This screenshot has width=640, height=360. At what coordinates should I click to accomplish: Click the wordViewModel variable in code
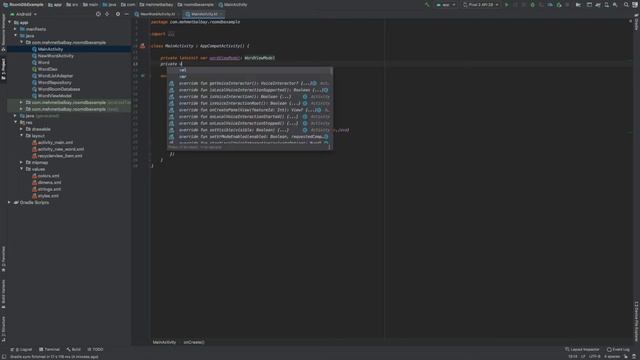(224, 58)
